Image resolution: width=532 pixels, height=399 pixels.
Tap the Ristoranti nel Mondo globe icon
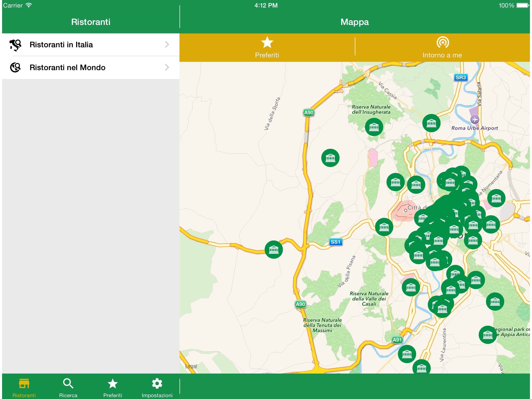click(x=16, y=68)
